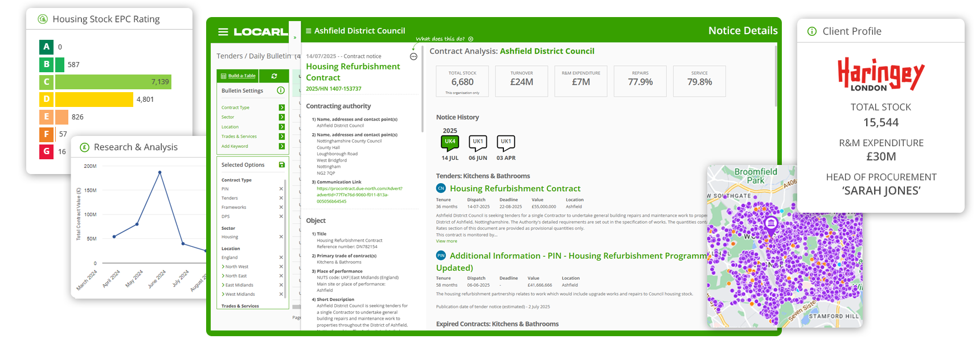Expand the Trades & Services bulletin setting
Screen dimensions: 980x343
[x=282, y=137]
